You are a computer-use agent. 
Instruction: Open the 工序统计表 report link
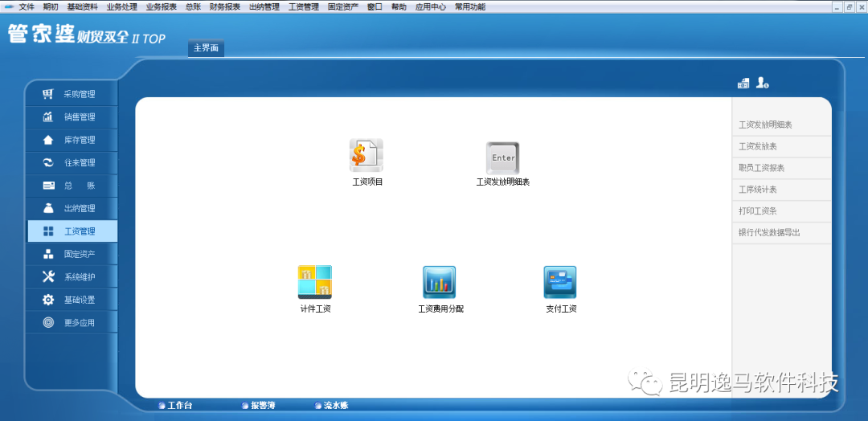pyautogui.click(x=757, y=190)
